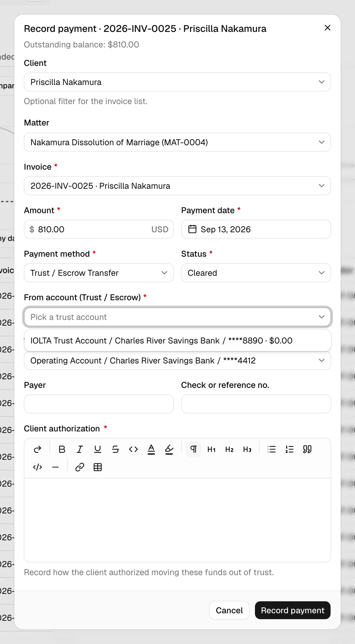Image resolution: width=355 pixels, height=644 pixels.
Task: Insert a block quote
Action: pyautogui.click(x=307, y=449)
